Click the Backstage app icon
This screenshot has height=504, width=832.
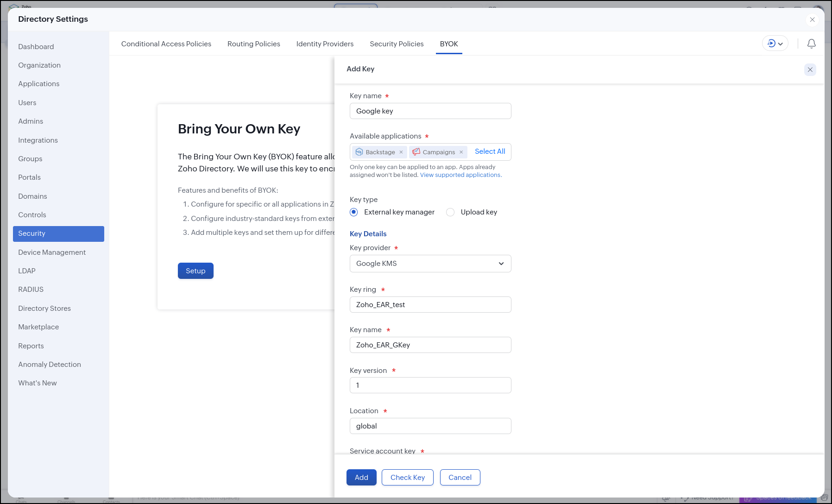click(359, 152)
